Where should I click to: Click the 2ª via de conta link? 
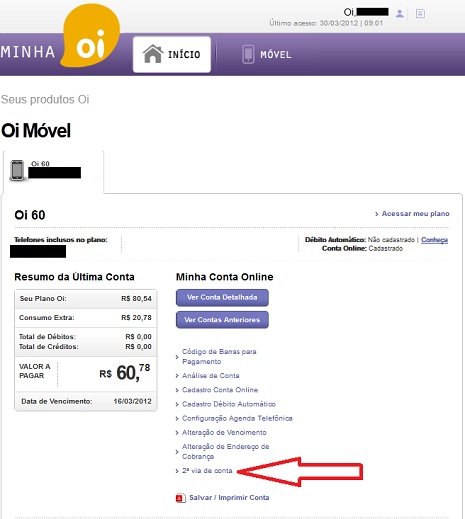click(x=207, y=471)
